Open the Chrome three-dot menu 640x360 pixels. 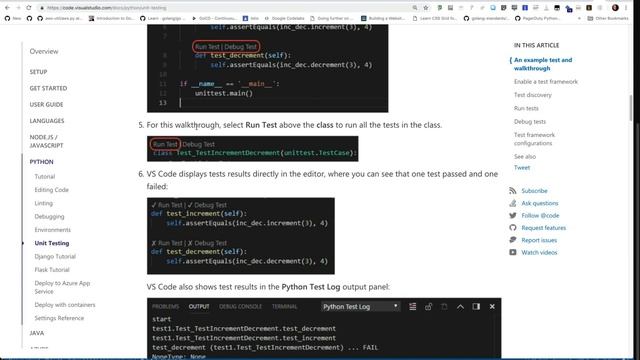tap(626, 8)
